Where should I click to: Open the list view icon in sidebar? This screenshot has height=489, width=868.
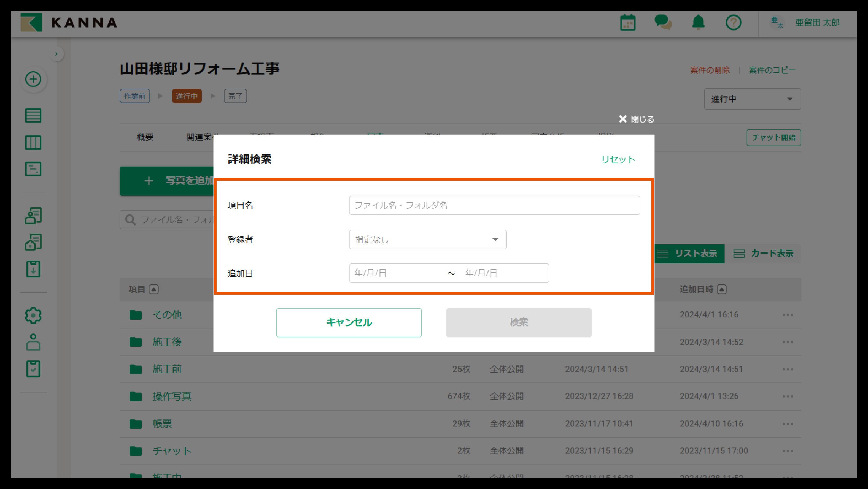[33, 116]
